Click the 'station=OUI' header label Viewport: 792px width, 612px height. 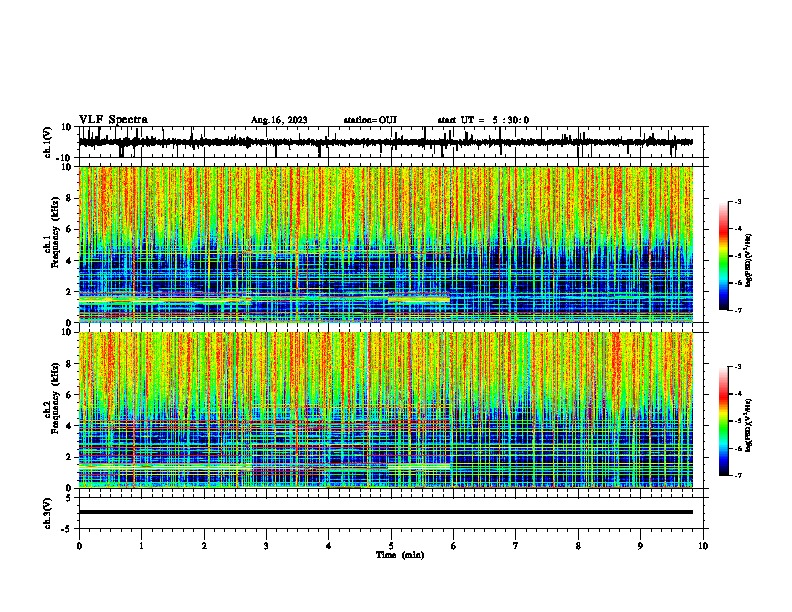coord(370,120)
